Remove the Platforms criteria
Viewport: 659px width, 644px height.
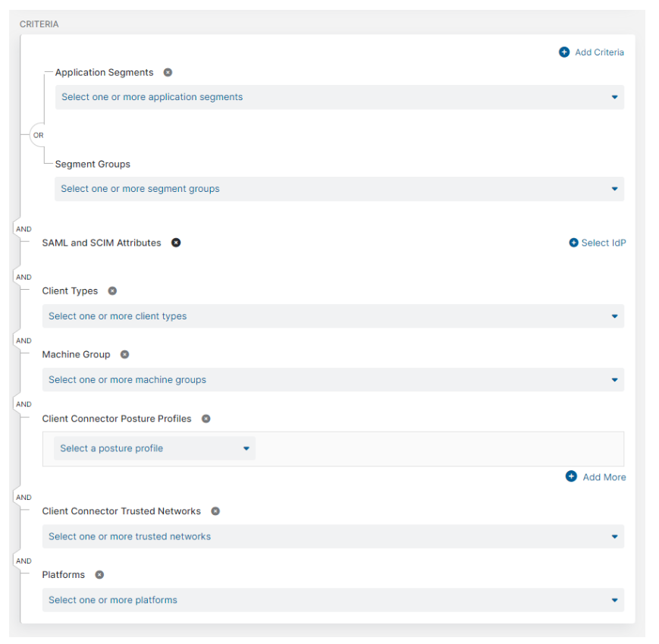pyautogui.click(x=99, y=574)
